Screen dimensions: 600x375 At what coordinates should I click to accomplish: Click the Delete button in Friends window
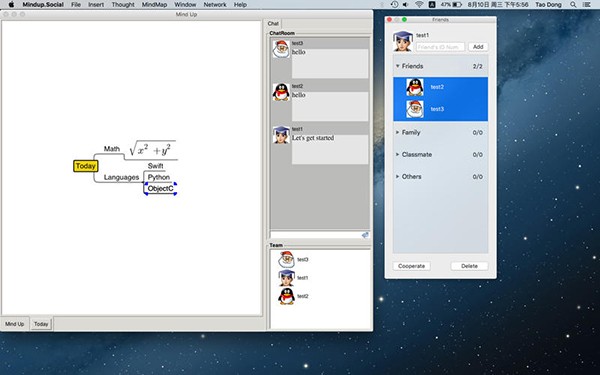pos(469,266)
